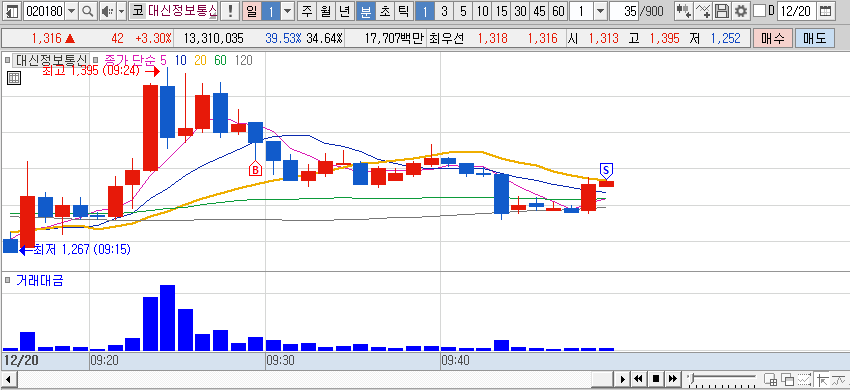Image resolution: width=850 pixels, height=390 pixels.
Task: Open the dropdown arrow after the blue 1 beside 일
Action: pos(288,10)
